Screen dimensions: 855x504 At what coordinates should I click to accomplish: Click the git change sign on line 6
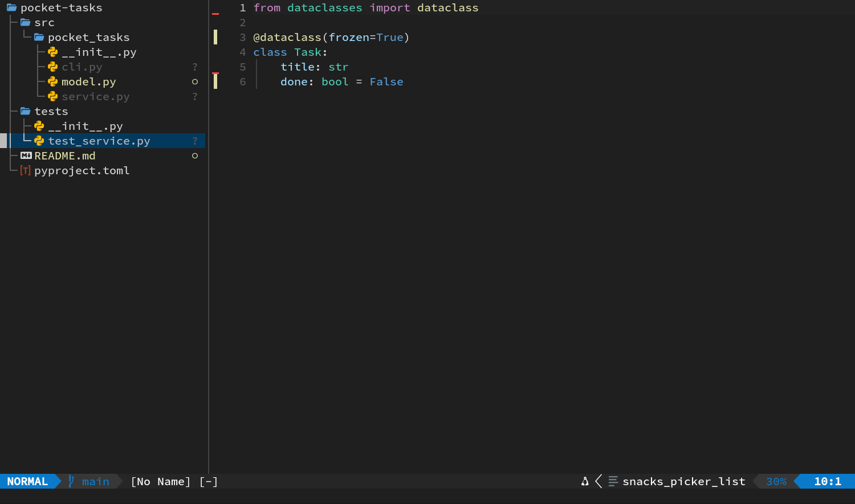(215, 82)
